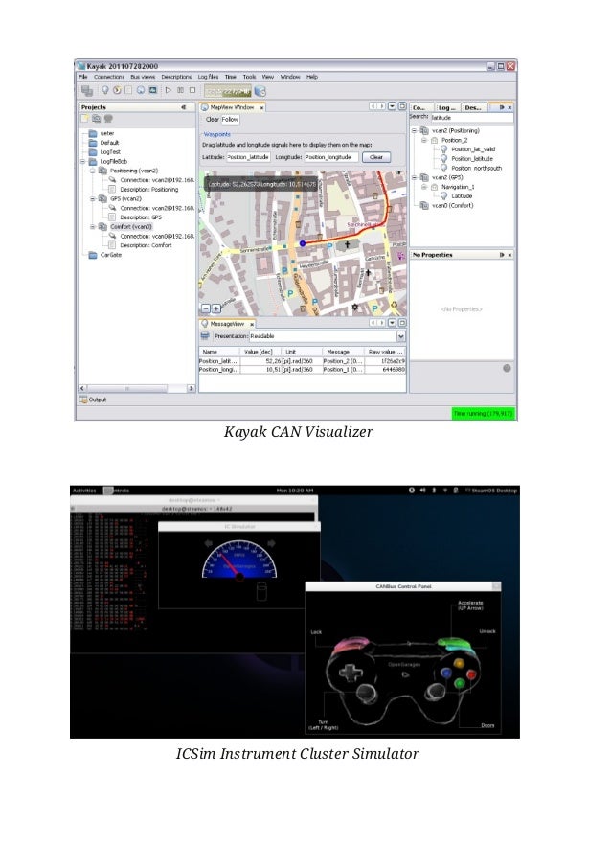Open the Tools menu in Kayak
This screenshot has height=868, width=611.
tap(250, 77)
